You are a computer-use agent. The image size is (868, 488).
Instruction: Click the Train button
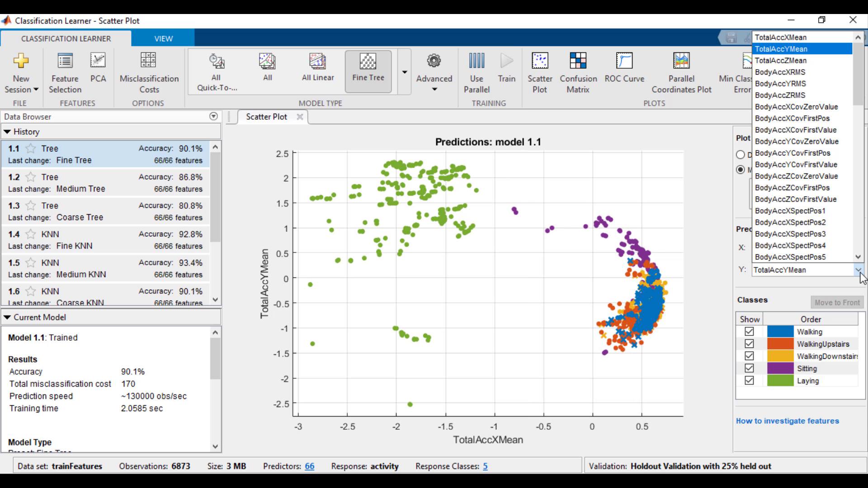[506, 68]
